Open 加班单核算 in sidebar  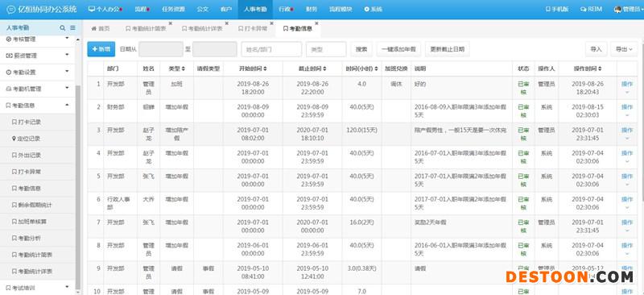pyautogui.click(x=38, y=222)
